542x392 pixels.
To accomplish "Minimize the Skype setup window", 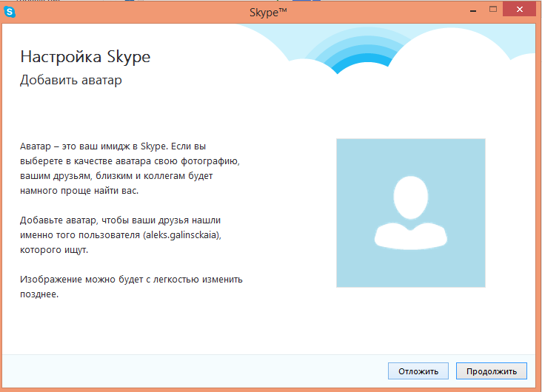I will tap(473, 10).
